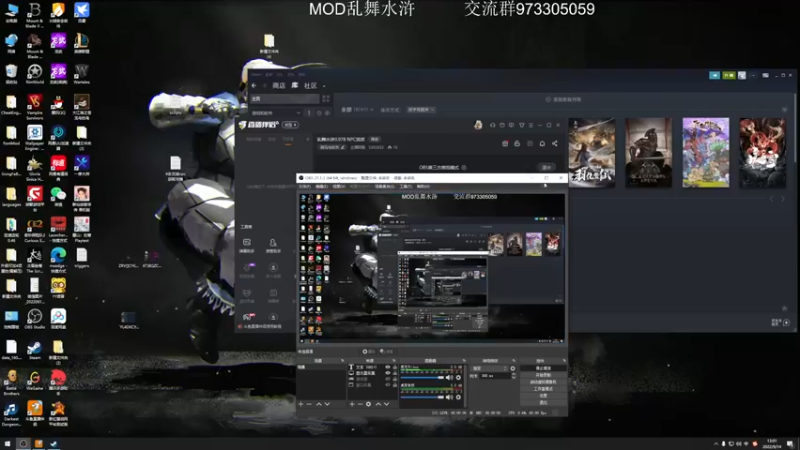Add a new OBS source with plus
Image resolution: width=800 pixels, height=450 pixels.
click(x=352, y=404)
